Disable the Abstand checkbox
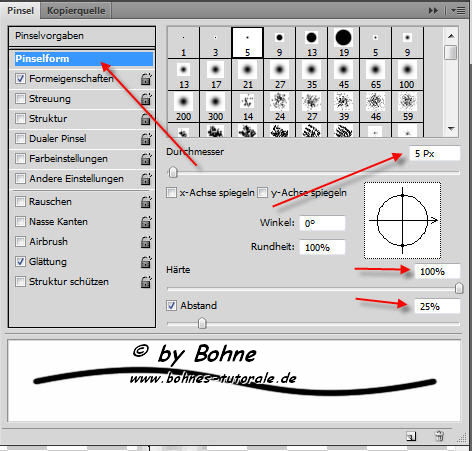 point(171,305)
